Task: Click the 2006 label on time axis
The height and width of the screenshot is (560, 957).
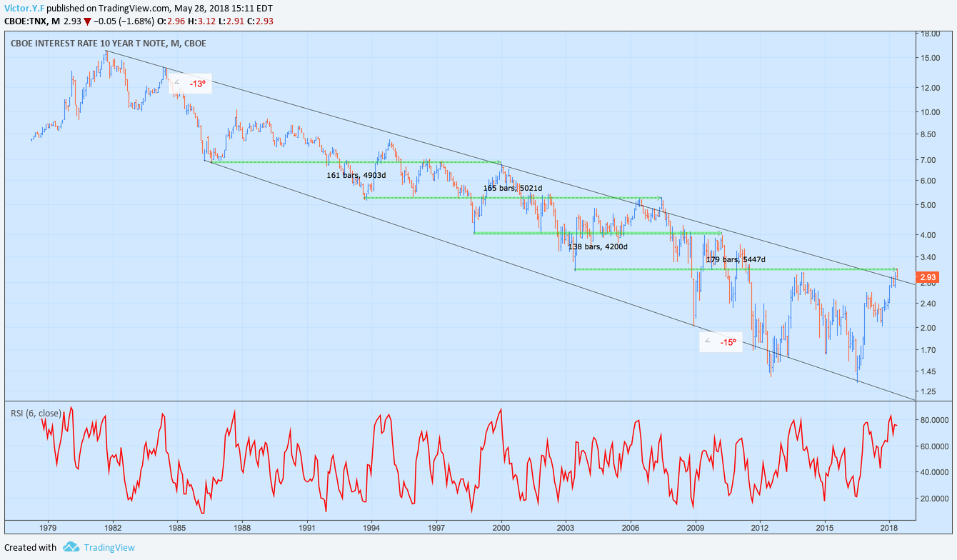Action: 631,528
